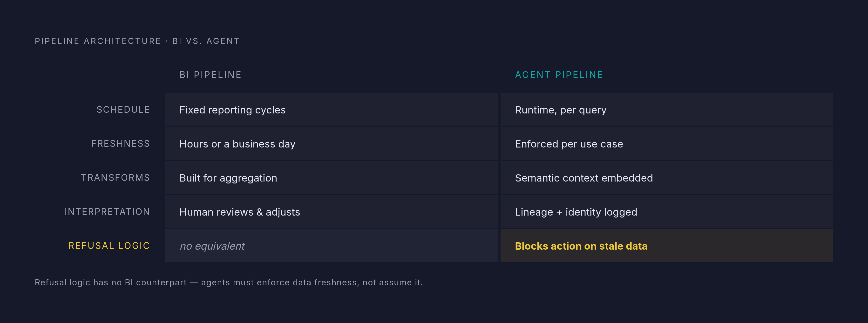Click the 'Pipeline Architecture · BI vs. Agent' title

coord(137,41)
